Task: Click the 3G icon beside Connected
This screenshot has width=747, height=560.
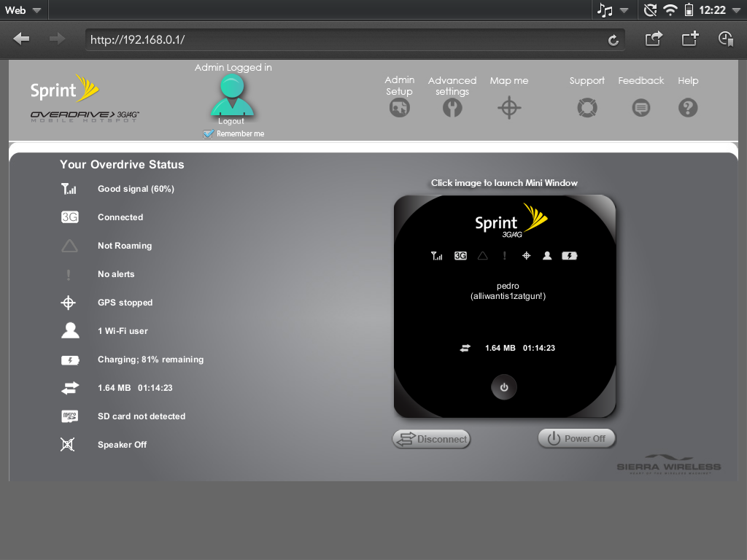Action: click(x=69, y=217)
